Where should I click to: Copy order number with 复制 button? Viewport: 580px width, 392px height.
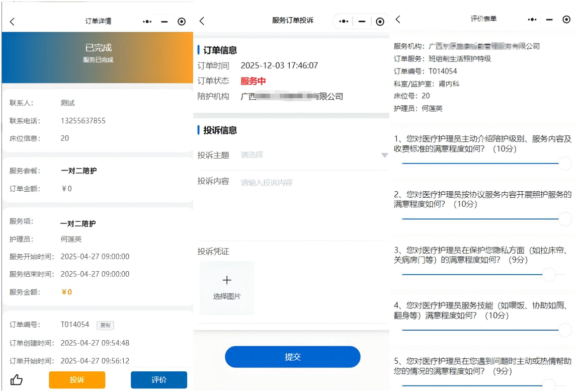[x=105, y=325]
